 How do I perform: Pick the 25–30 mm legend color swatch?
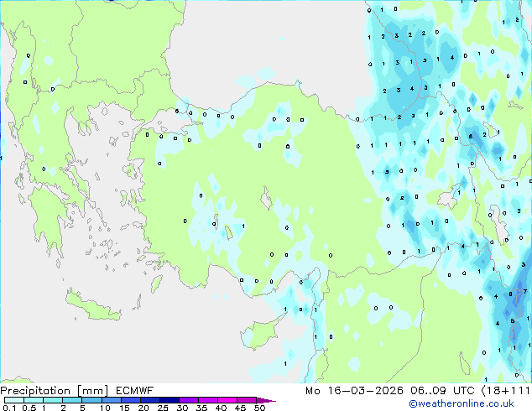pos(169,400)
